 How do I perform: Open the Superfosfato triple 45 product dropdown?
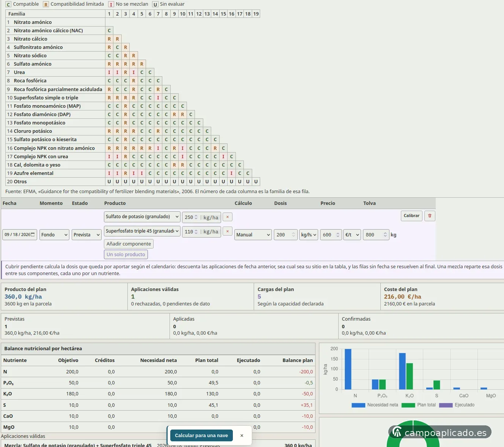tap(142, 231)
